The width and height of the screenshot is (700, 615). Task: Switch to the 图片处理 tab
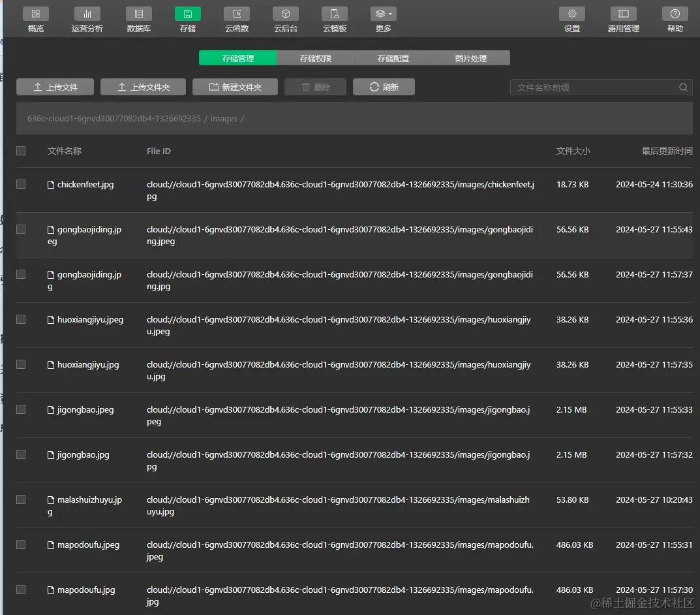pyautogui.click(x=471, y=58)
